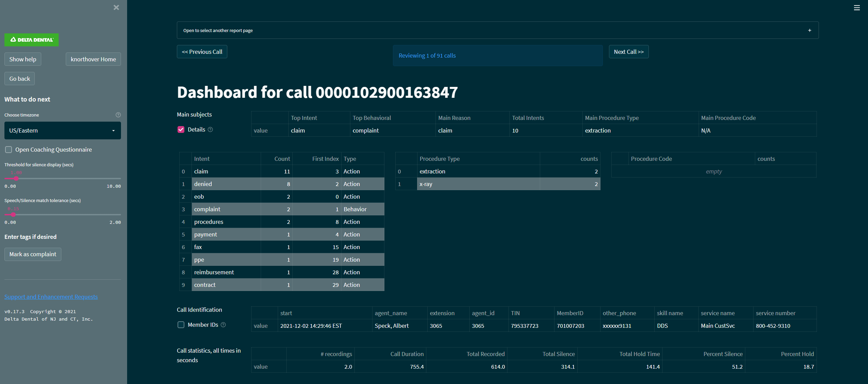Image resolution: width=868 pixels, height=384 pixels.
Task: Go to the Next Call
Action: pyautogui.click(x=628, y=52)
